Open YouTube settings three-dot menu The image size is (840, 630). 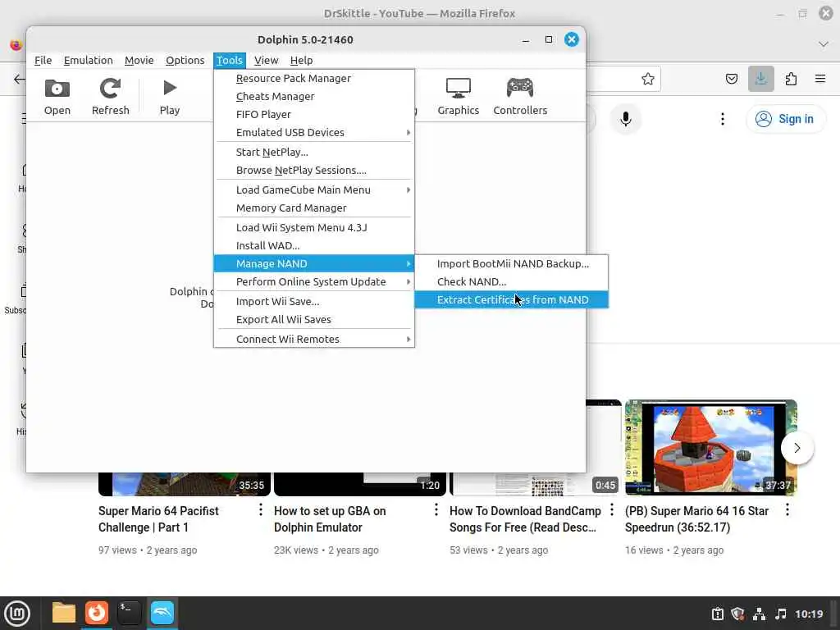723,119
